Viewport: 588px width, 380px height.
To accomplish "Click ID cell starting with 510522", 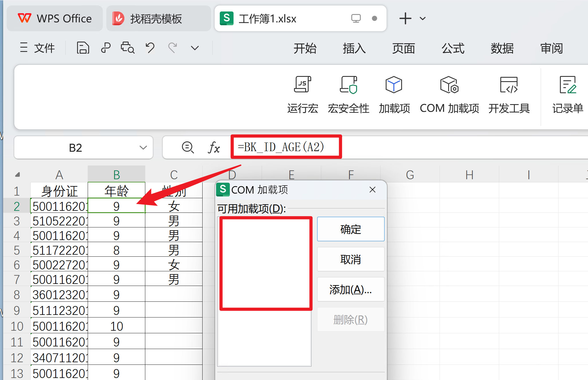I will coord(59,221).
